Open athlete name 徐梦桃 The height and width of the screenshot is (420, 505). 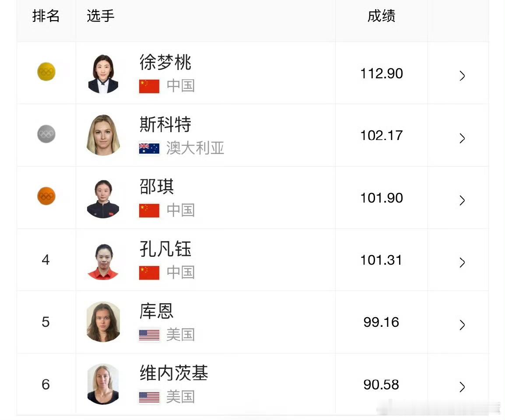(165, 63)
